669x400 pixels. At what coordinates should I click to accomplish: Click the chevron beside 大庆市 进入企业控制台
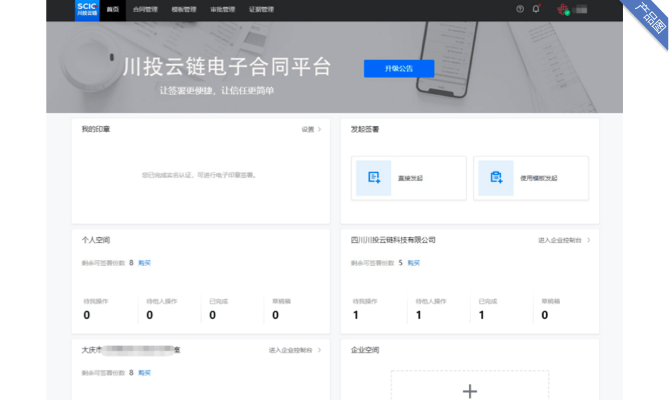320,350
